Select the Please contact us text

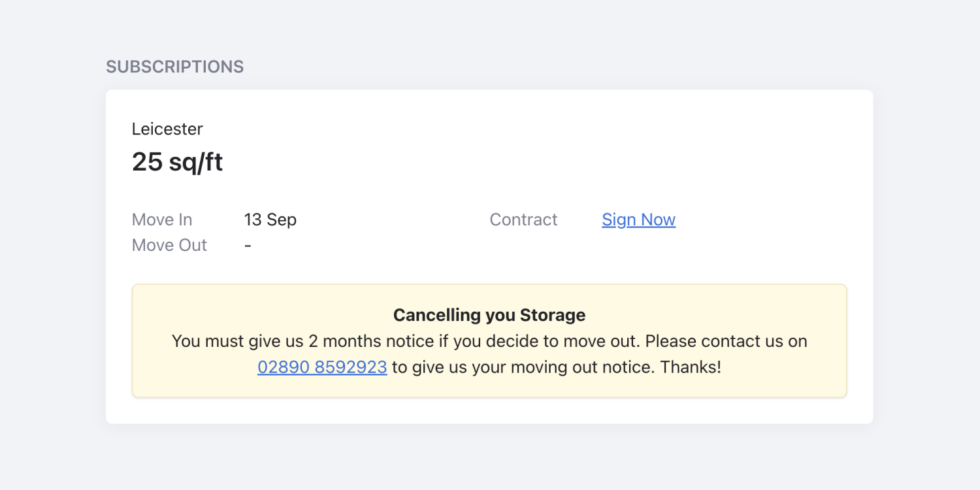tap(725, 340)
